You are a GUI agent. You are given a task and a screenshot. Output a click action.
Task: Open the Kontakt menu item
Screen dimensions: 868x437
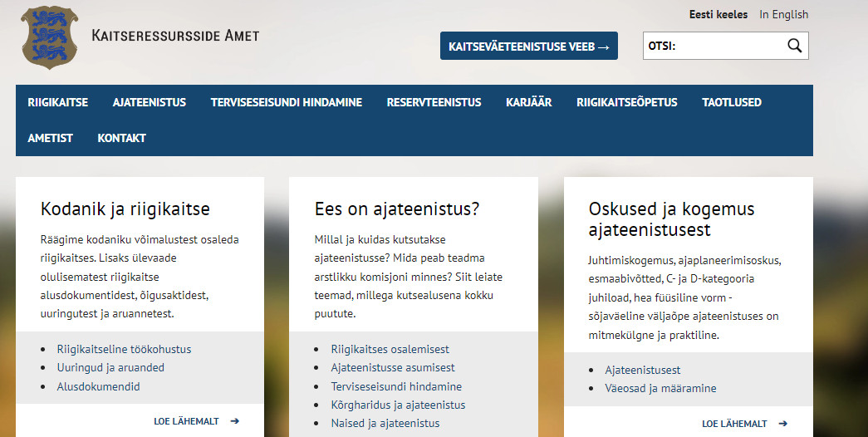(x=121, y=138)
